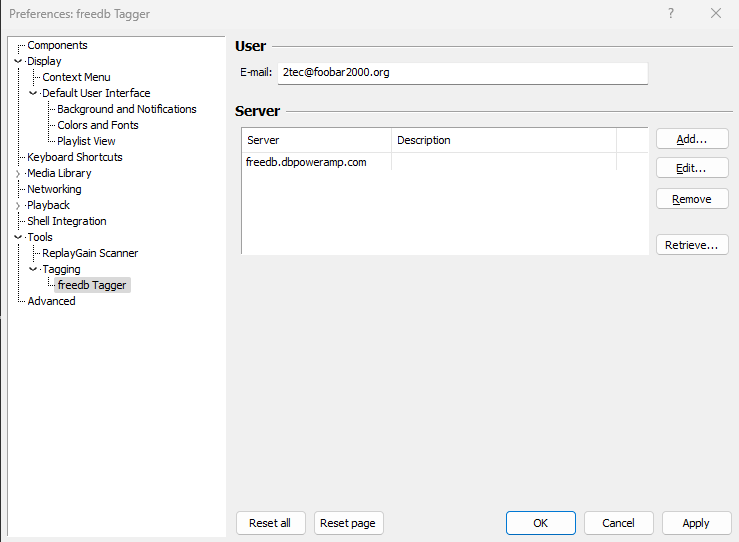Image resolution: width=739 pixels, height=542 pixels.
Task: Expand the Media Library node
Action: (18, 174)
